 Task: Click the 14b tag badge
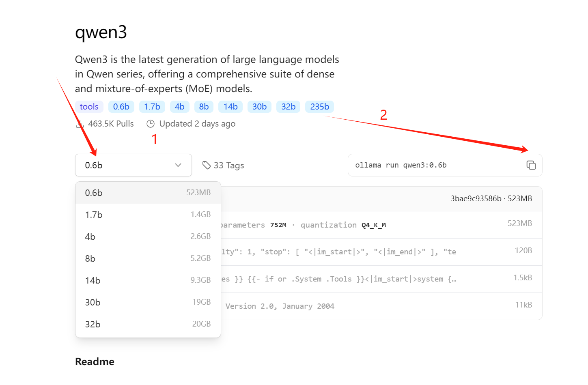point(230,107)
